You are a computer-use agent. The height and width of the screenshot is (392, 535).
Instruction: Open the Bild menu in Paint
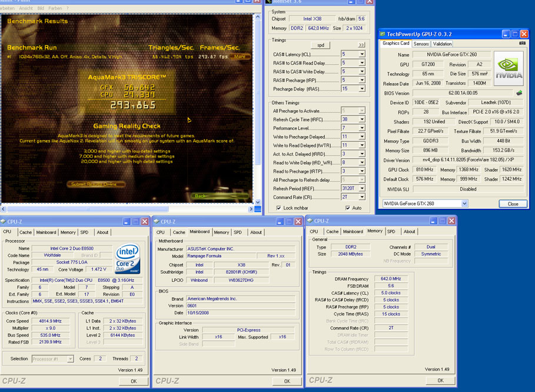pos(41,8)
